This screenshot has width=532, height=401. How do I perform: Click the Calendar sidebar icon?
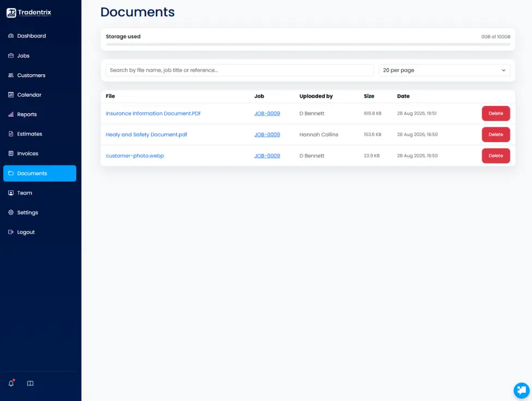[x=11, y=94]
